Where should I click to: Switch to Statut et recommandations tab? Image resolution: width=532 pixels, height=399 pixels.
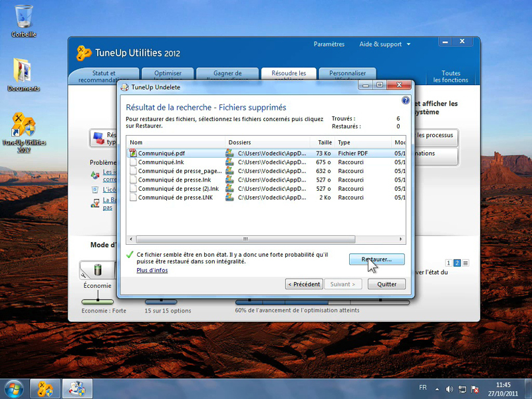pos(104,76)
